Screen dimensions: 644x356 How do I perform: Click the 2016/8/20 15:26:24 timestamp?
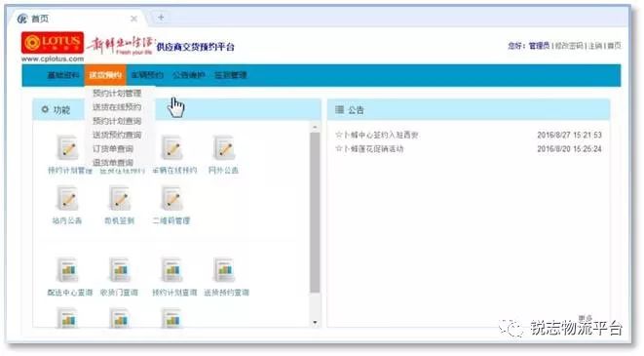tap(570, 149)
